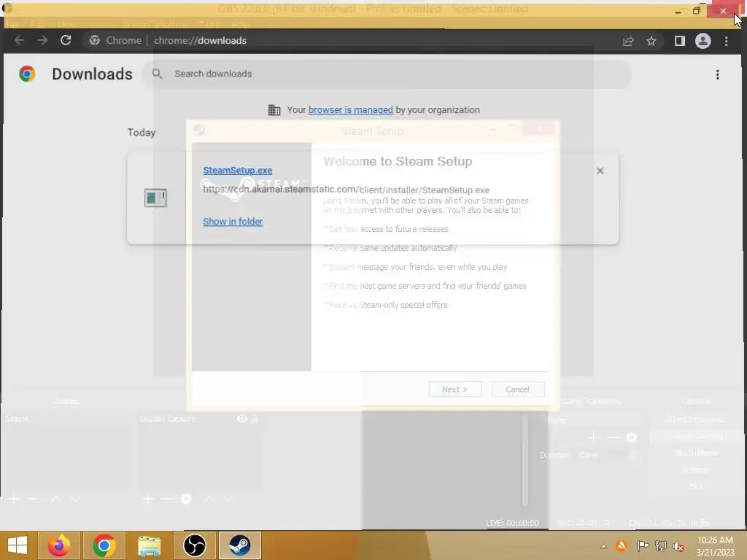Screen dimensions: 747x560
Task: Focus the Search downloads field
Action: coord(387,74)
